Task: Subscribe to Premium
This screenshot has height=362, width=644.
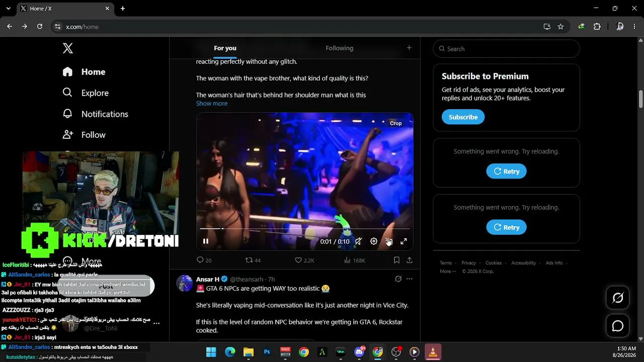Action: [463, 117]
